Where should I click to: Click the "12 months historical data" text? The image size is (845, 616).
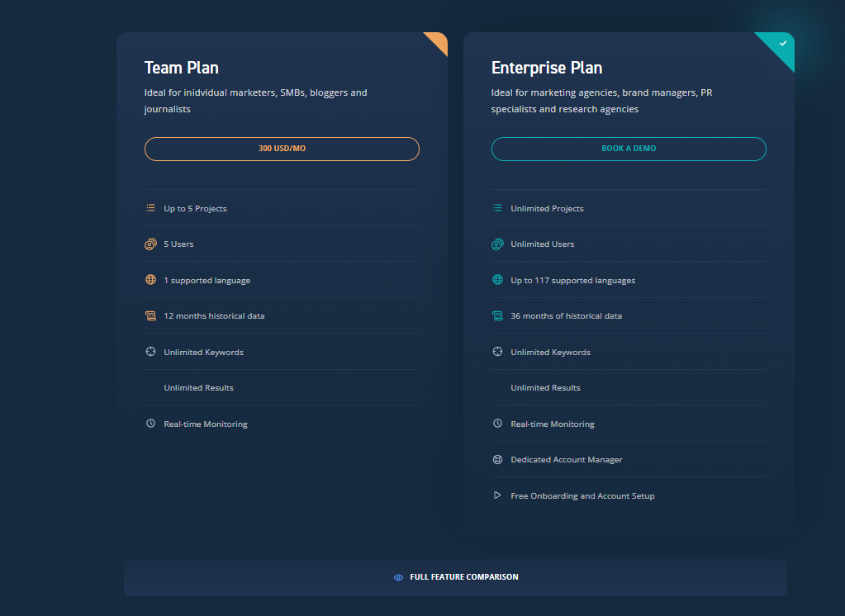click(x=215, y=315)
